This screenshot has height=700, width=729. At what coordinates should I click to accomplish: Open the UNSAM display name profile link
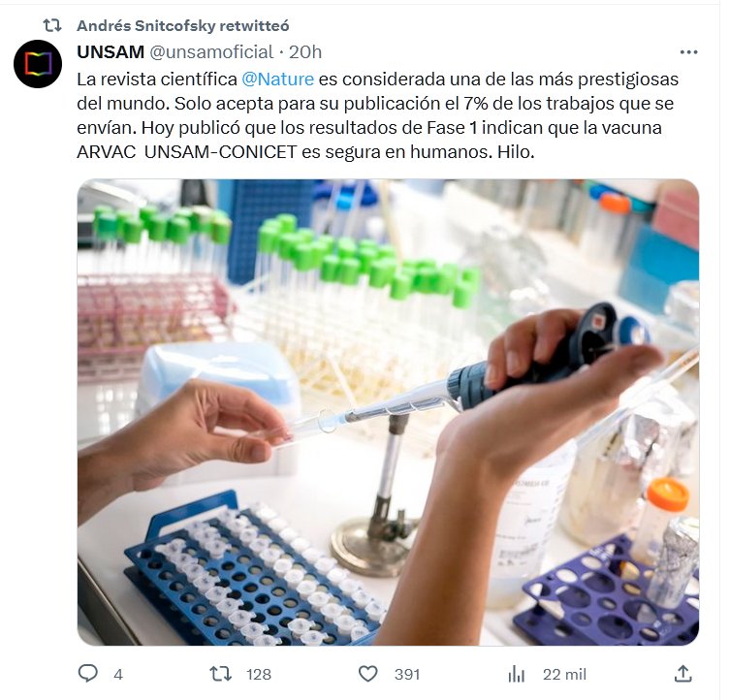(110, 51)
